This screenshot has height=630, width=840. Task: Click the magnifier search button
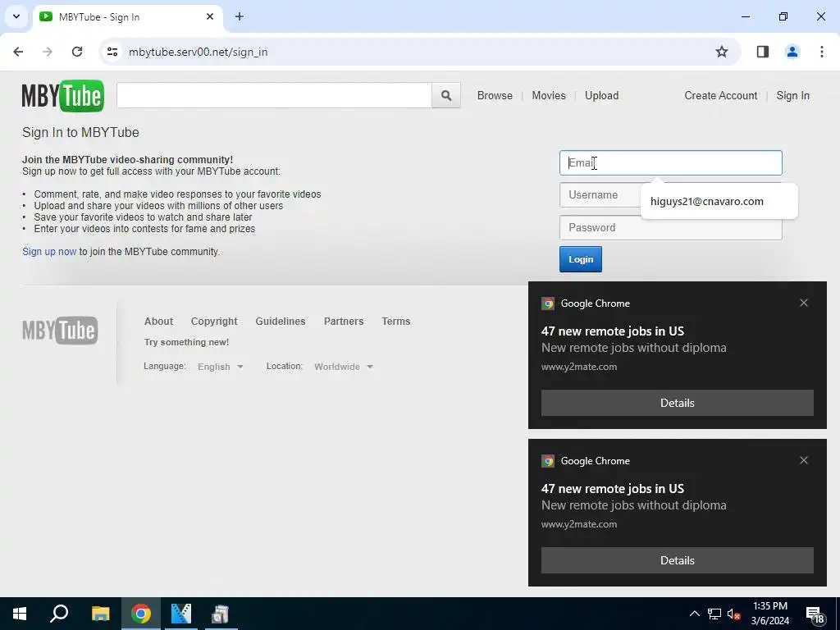coord(445,95)
